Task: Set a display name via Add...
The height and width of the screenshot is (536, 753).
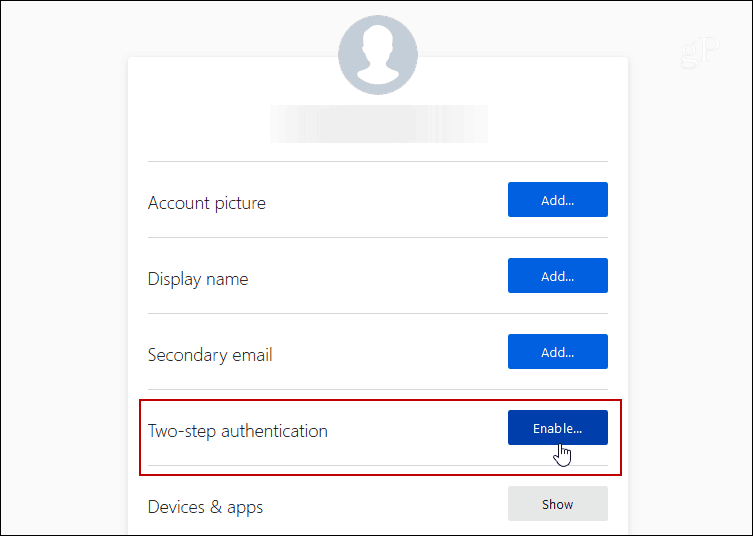Action: click(x=558, y=276)
